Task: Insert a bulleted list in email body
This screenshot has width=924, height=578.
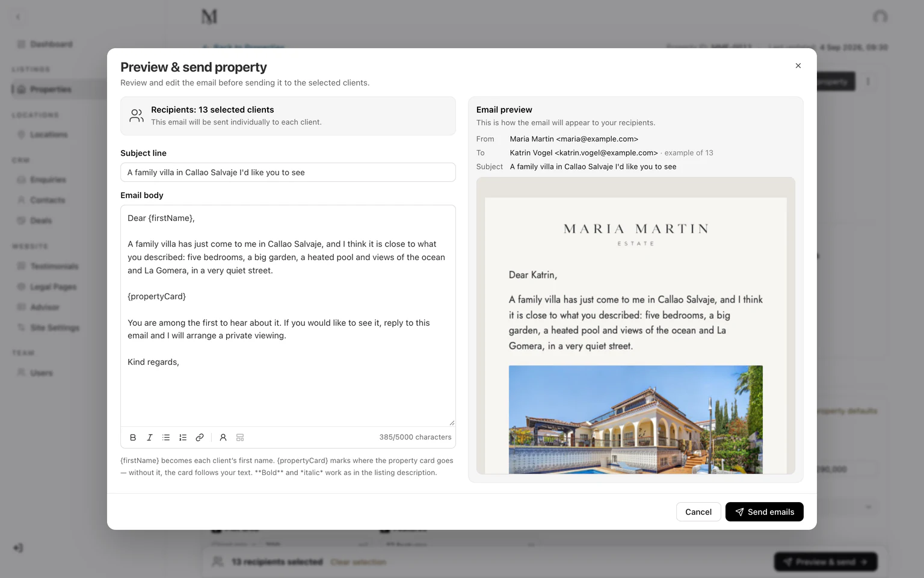Action: 166,438
